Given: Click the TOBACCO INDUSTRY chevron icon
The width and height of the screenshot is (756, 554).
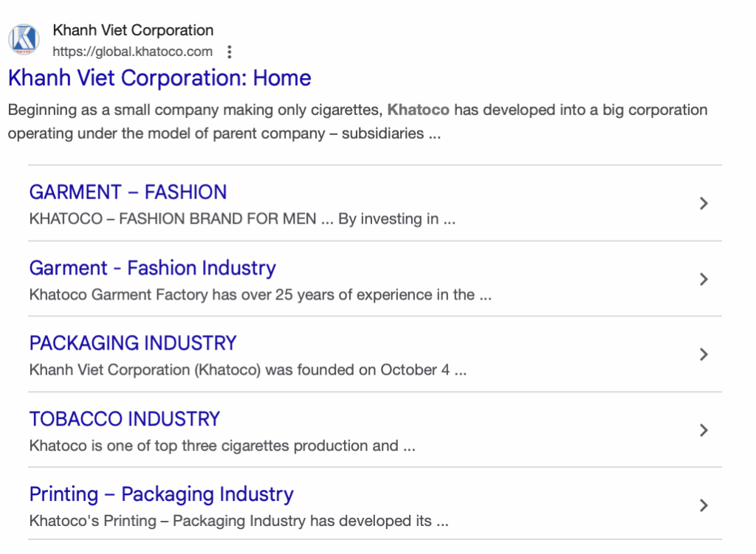Looking at the screenshot, I should [x=704, y=430].
